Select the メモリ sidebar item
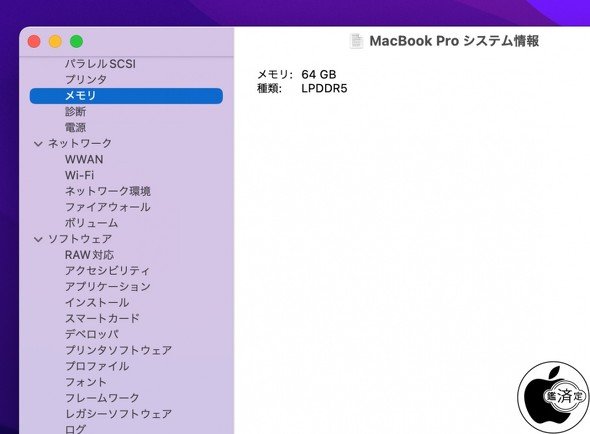The width and height of the screenshot is (590, 434). (126, 96)
